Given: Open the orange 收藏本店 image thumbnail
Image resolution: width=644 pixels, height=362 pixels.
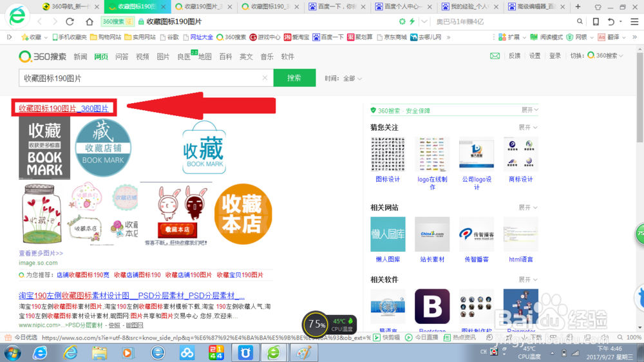Looking at the screenshot, I should tap(243, 214).
